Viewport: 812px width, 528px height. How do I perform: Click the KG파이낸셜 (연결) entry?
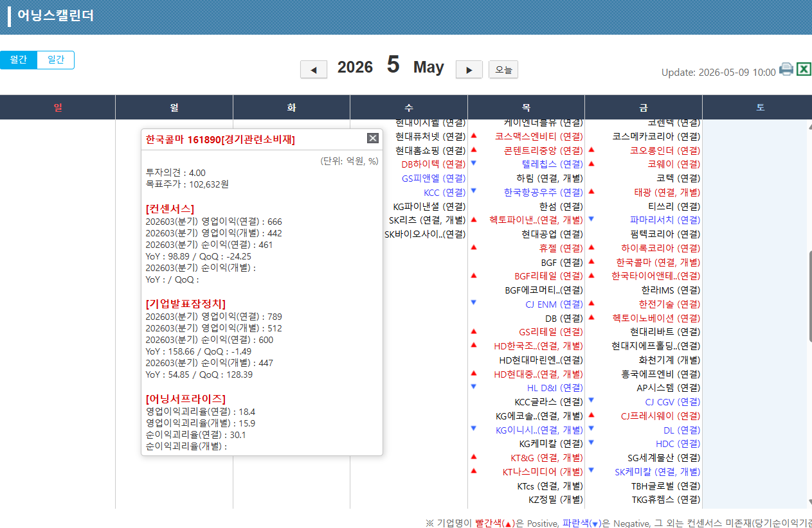[x=429, y=206]
